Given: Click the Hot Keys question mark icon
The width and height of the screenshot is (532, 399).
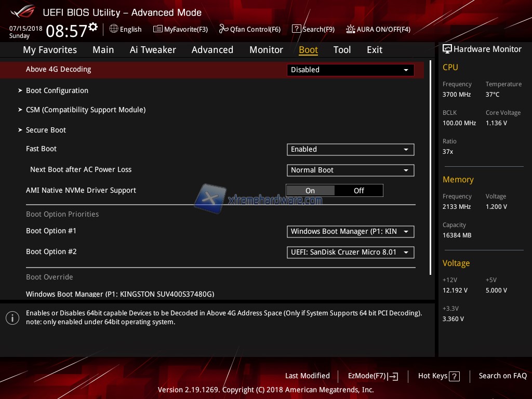Looking at the screenshot, I should click(x=454, y=376).
